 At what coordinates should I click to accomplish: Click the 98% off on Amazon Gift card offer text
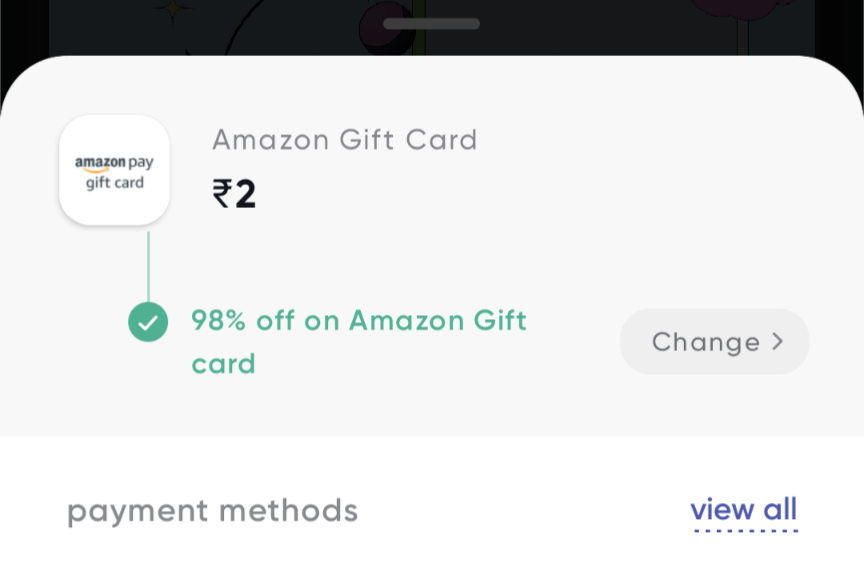pos(358,321)
